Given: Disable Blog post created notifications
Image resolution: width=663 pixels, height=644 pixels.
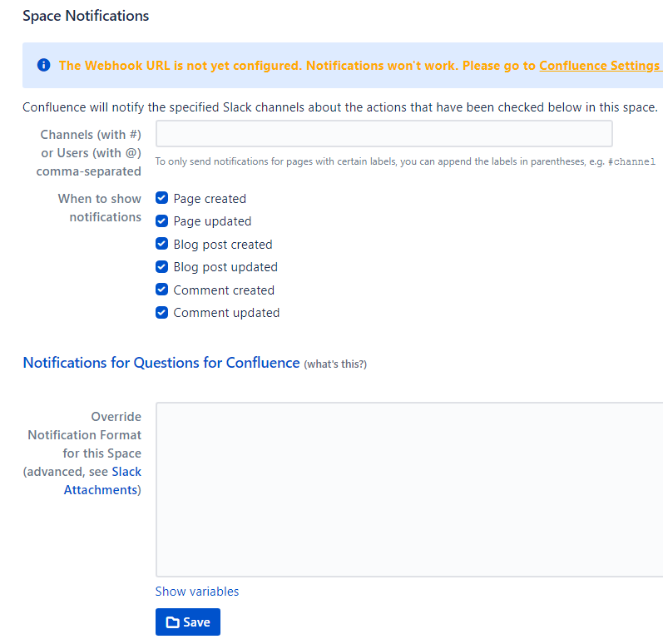Looking at the screenshot, I should pos(162,245).
